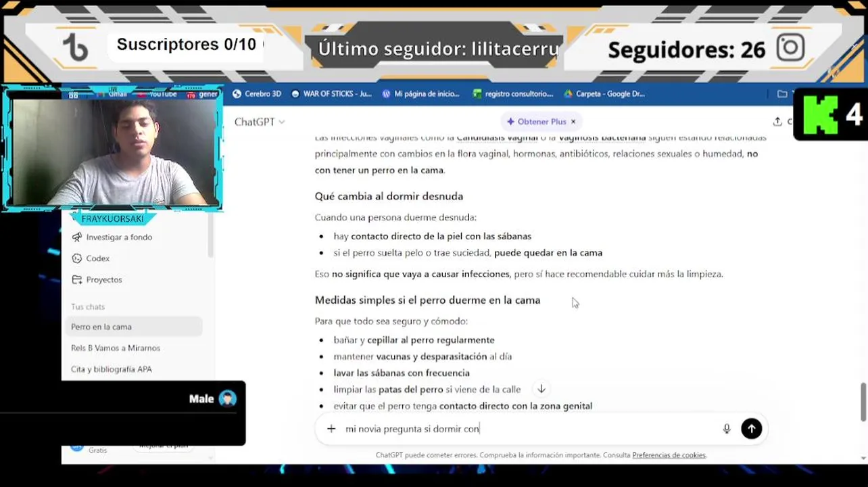Open the Cerebro 3D bookmark
The height and width of the screenshot is (487, 868).
pos(257,94)
